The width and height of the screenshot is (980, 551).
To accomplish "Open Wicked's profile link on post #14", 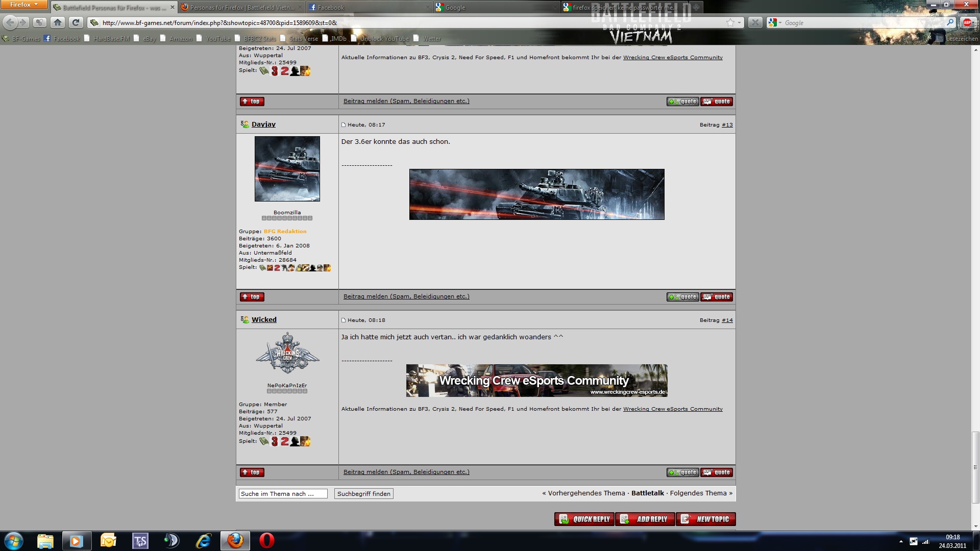I will 264,319.
